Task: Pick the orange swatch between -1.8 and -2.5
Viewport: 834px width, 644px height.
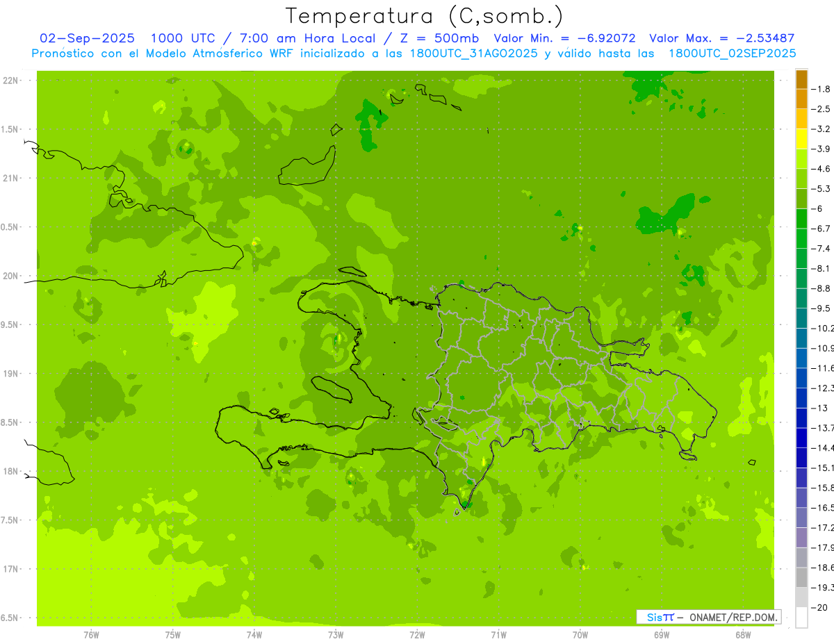Action: pos(801,99)
